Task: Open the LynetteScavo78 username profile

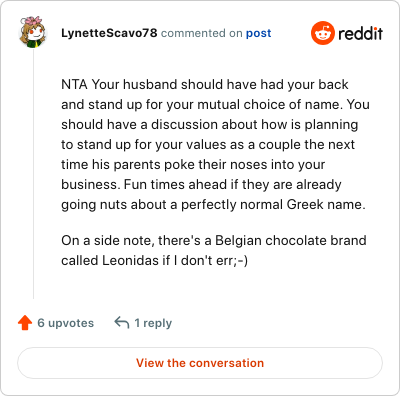Action: pyautogui.click(x=109, y=33)
